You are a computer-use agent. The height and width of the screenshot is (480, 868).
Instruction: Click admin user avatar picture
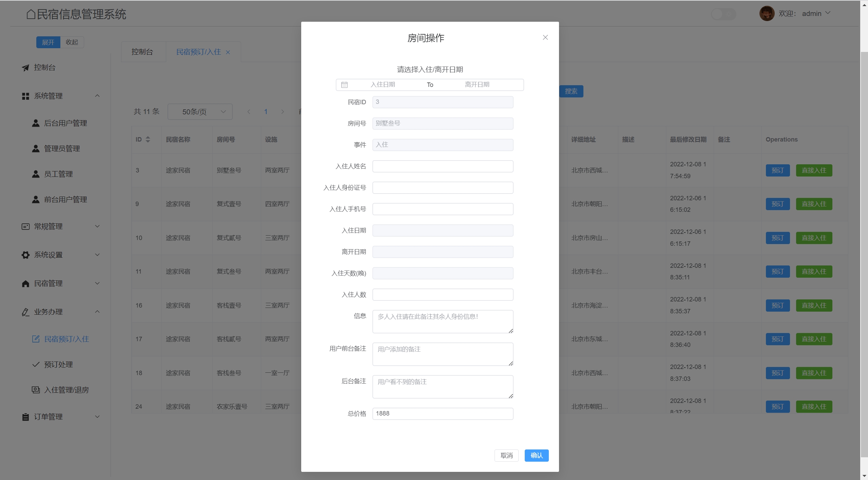coord(766,14)
